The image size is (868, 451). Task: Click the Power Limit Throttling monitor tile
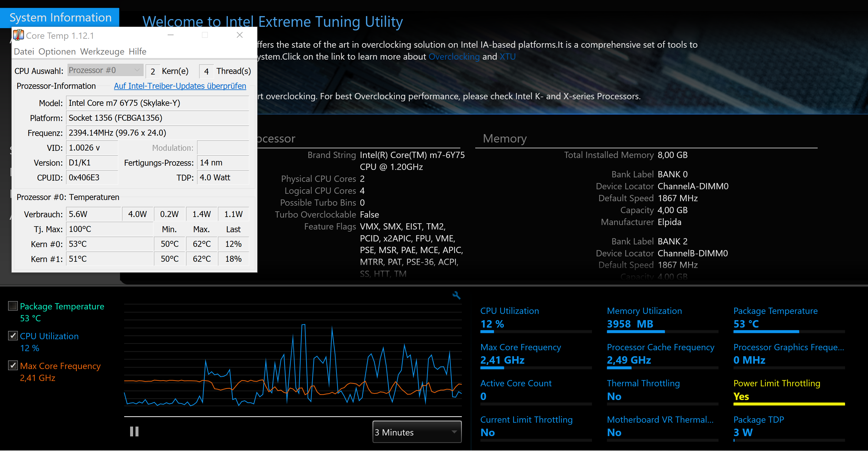point(789,391)
